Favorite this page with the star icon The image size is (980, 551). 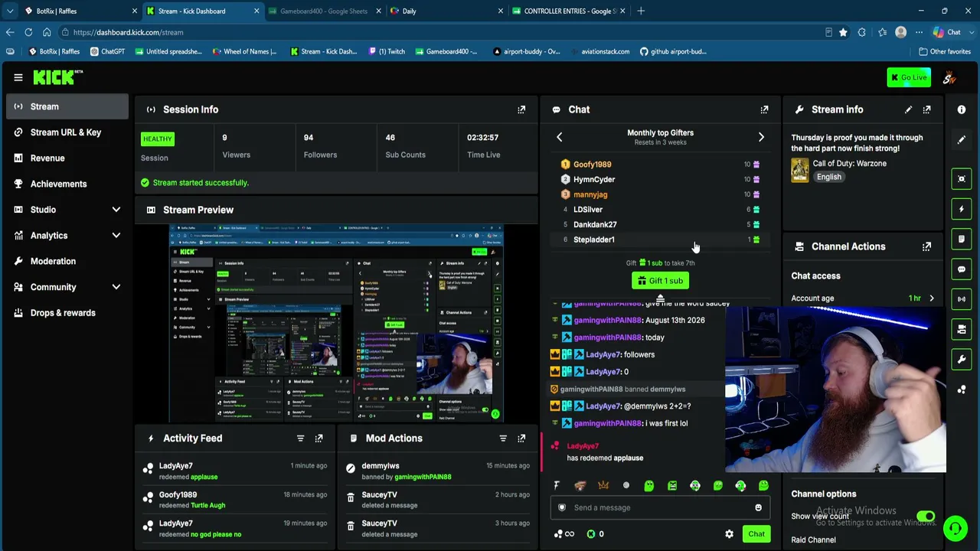pyautogui.click(x=843, y=32)
